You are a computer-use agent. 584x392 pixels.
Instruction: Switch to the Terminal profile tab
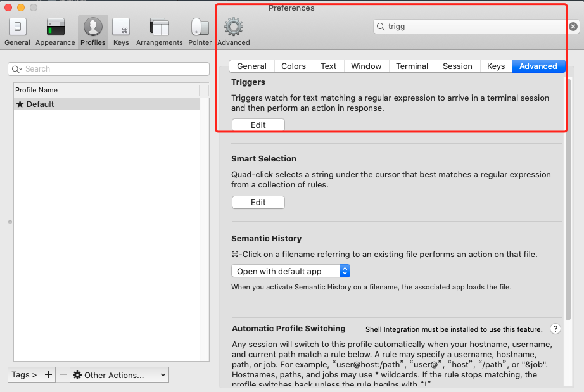412,66
